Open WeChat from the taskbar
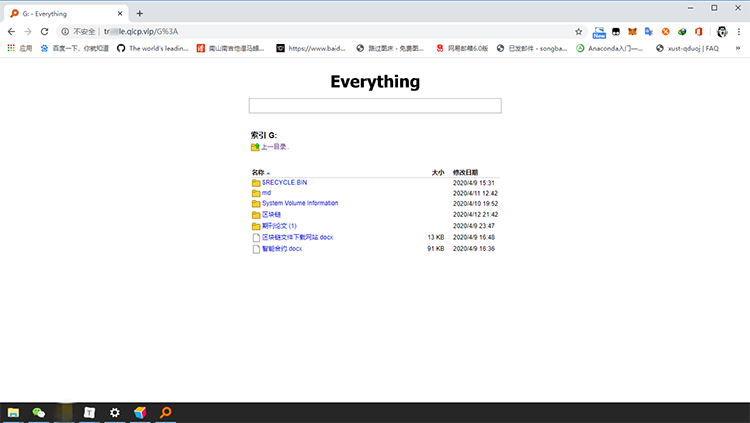Screen dimensions: 750x423 point(39,412)
